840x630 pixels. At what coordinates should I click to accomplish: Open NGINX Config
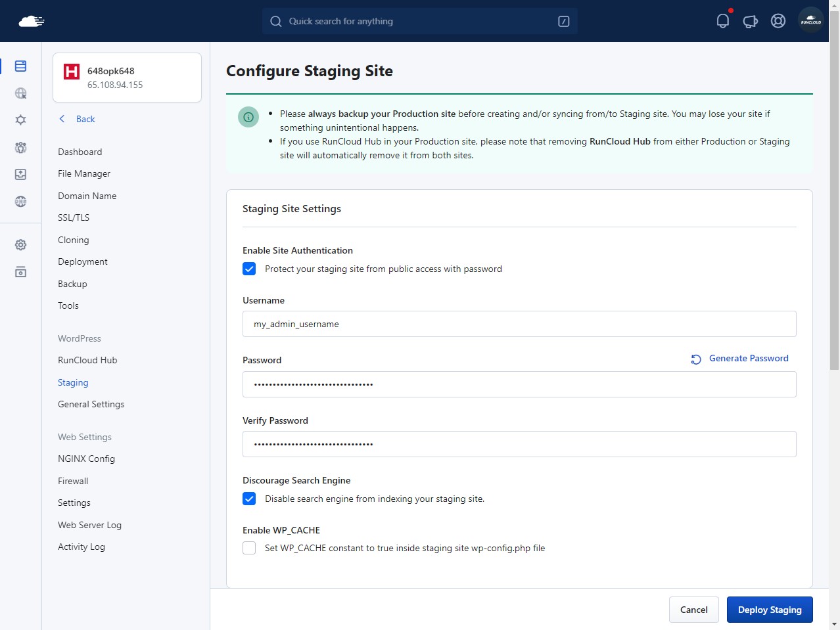[x=86, y=459]
